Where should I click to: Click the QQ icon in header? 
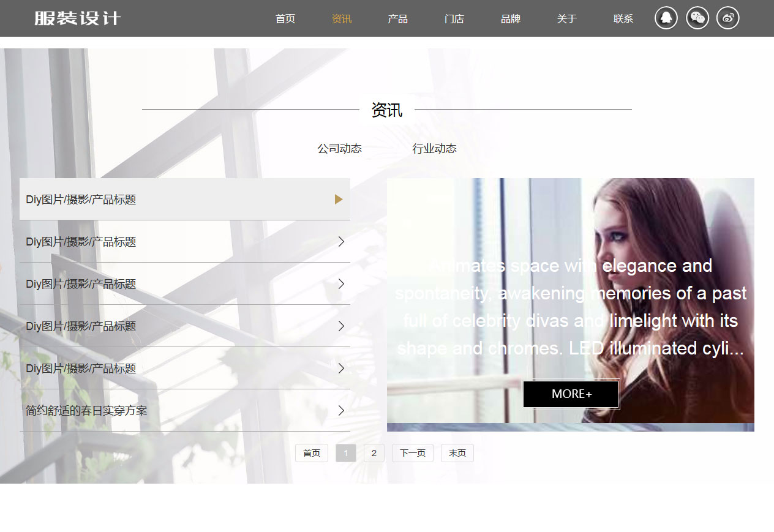pos(666,18)
